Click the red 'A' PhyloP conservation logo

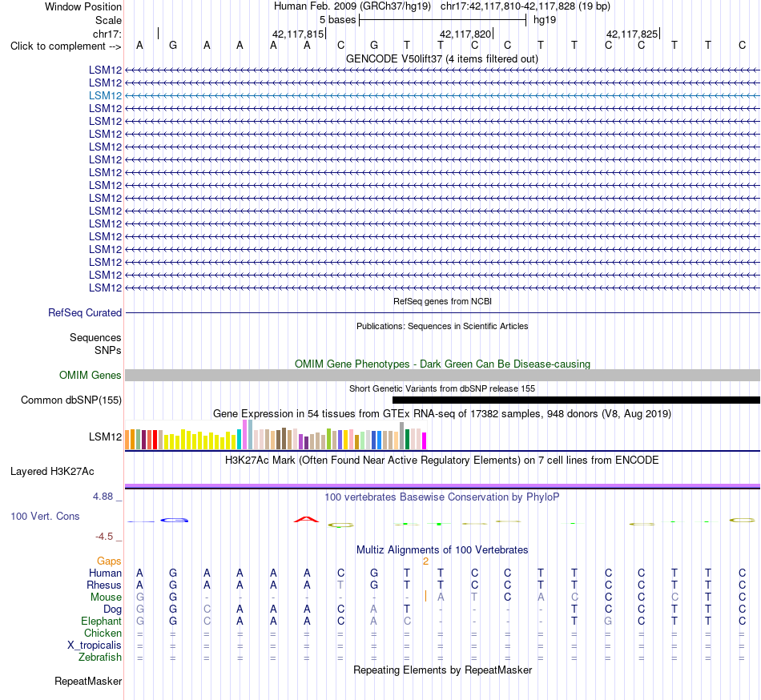pos(306,520)
